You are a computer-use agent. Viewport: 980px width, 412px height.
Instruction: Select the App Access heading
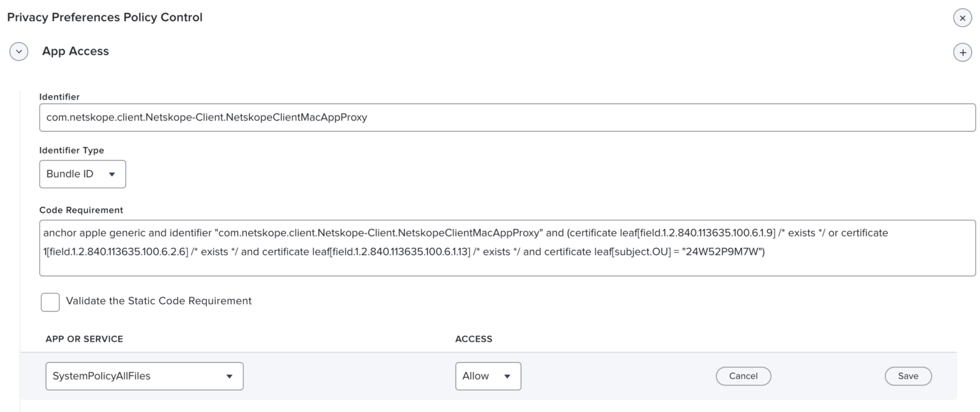point(75,51)
